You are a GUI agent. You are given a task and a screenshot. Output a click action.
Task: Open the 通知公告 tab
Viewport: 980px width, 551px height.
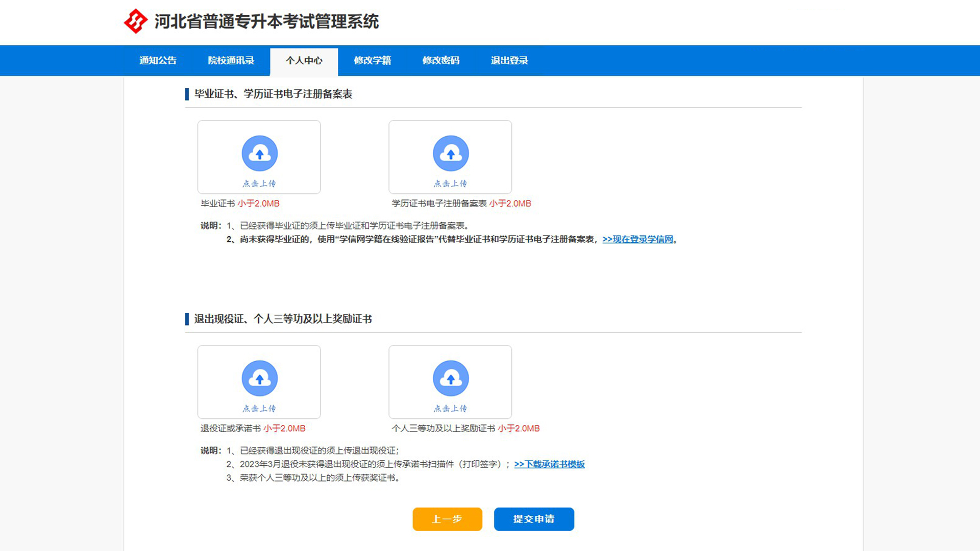158,61
